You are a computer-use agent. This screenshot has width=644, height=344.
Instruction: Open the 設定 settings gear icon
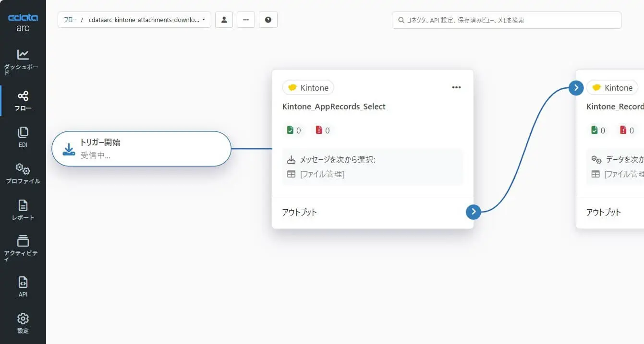23,319
